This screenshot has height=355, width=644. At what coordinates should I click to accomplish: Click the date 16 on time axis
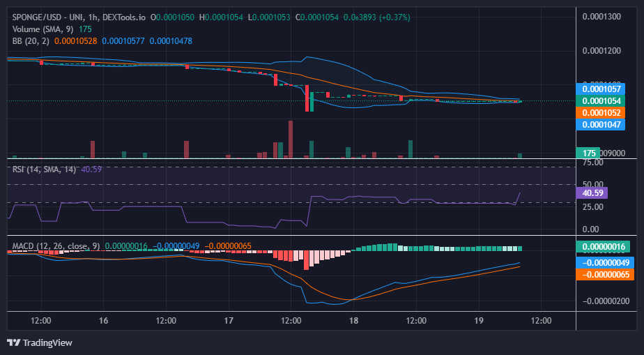pos(103,321)
